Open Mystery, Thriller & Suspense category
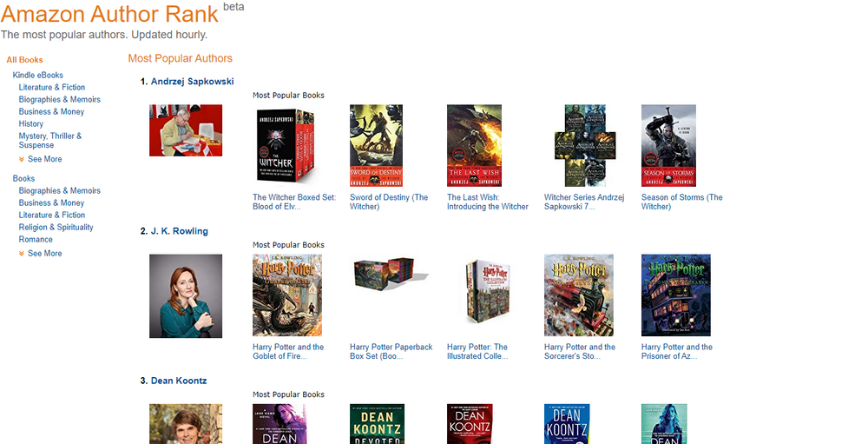This screenshot has width=868, height=444. pyautogui.click(x=49, y=140)
